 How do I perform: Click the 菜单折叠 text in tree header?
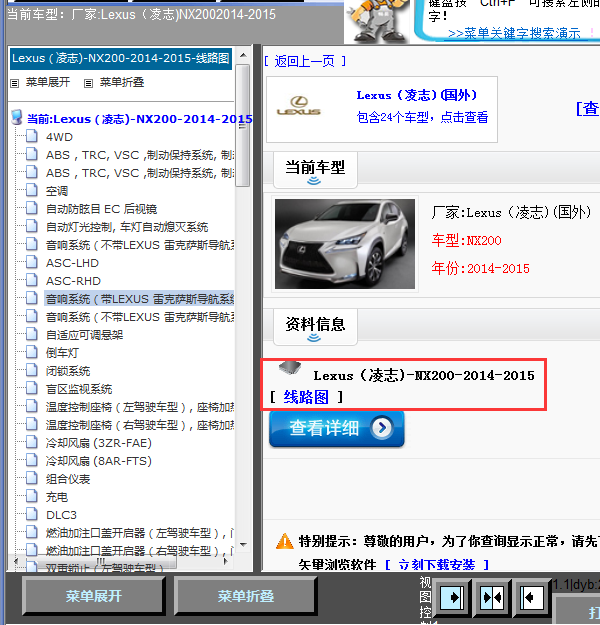(x=122, y=82)
